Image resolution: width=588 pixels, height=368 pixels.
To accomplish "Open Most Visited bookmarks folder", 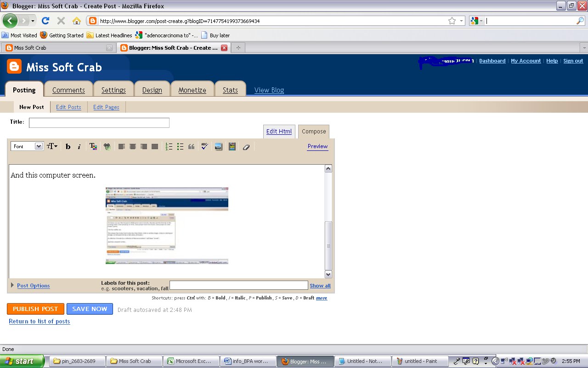I will point(19,35).
